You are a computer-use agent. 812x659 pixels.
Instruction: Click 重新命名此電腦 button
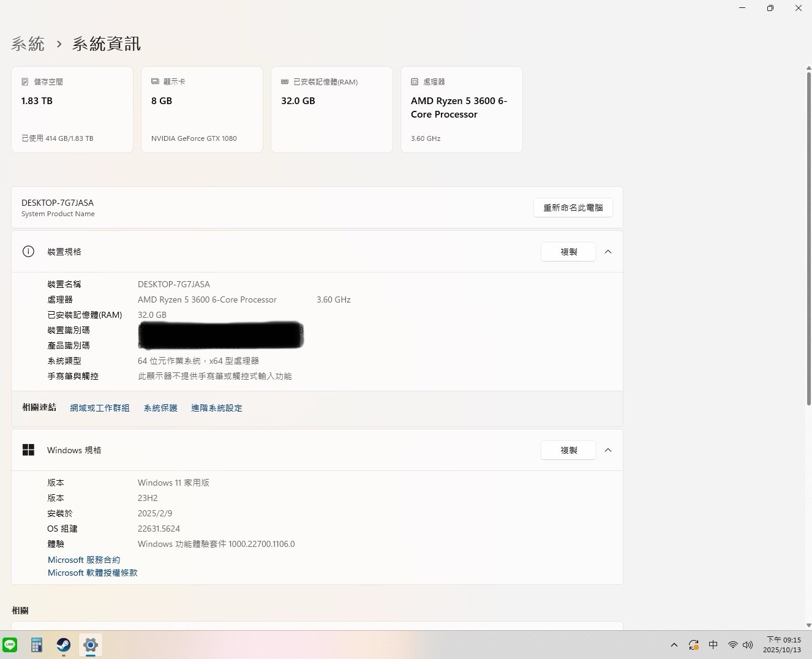point(573,208)
